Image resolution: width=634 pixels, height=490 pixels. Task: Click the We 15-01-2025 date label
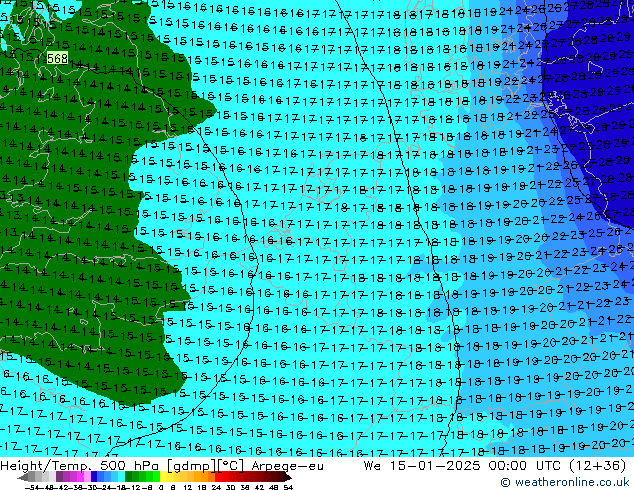[x=422, y=466]
